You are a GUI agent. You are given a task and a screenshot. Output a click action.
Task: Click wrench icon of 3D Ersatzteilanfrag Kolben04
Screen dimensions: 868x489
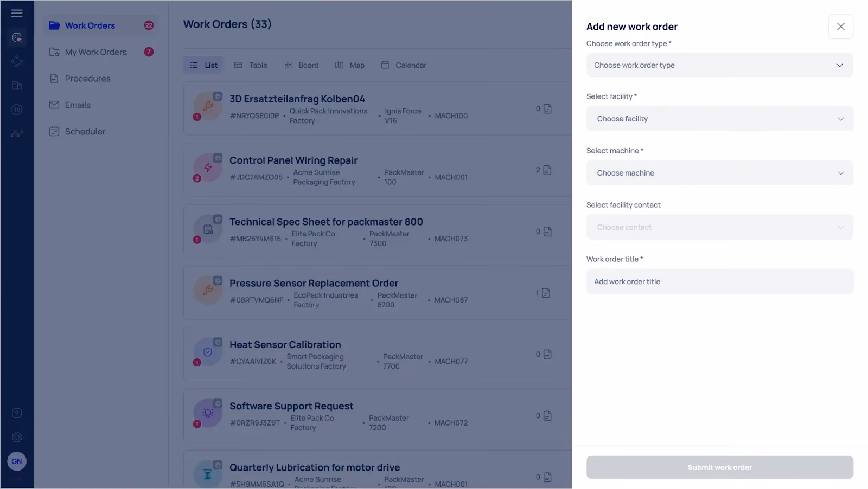(208, 106)
